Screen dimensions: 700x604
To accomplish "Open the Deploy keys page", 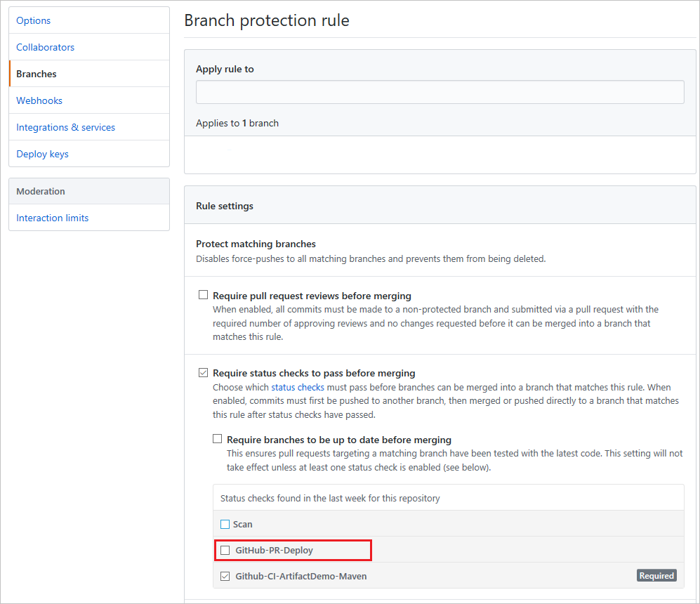I will [x=42, y=154].
